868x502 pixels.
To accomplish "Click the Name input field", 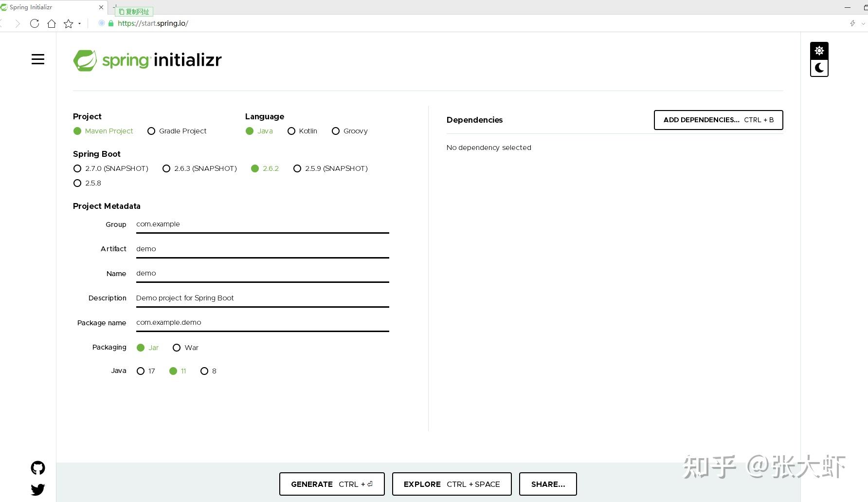I will 263,274.
